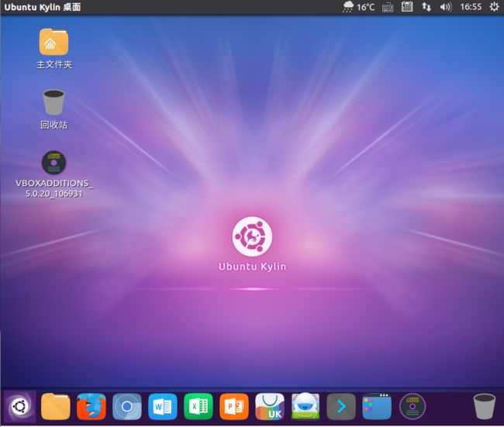504x427 pixels.
Task: Launch Firefox from the dock
Action: point(91,406)
